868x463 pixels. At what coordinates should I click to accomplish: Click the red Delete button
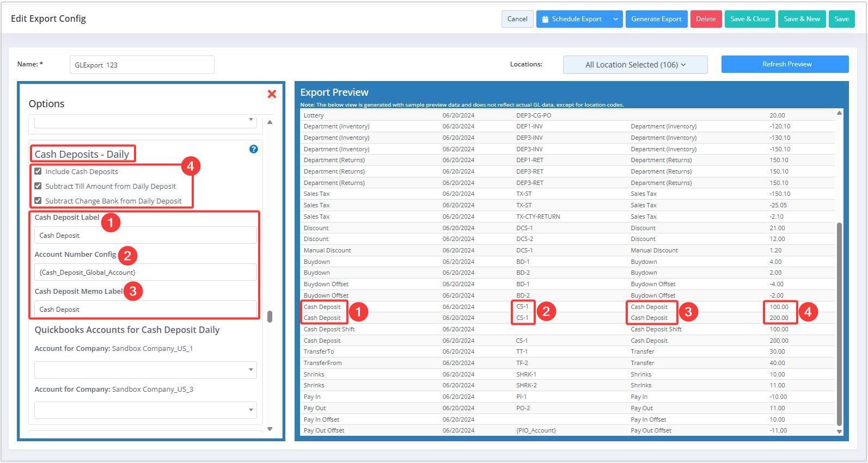pos(706,19)
